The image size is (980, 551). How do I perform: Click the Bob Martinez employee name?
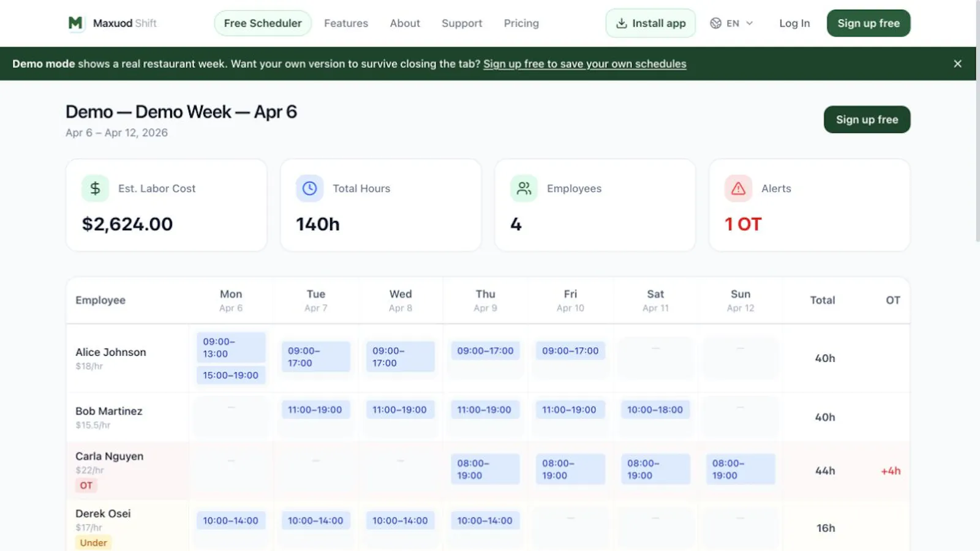(x=109, y=411)
